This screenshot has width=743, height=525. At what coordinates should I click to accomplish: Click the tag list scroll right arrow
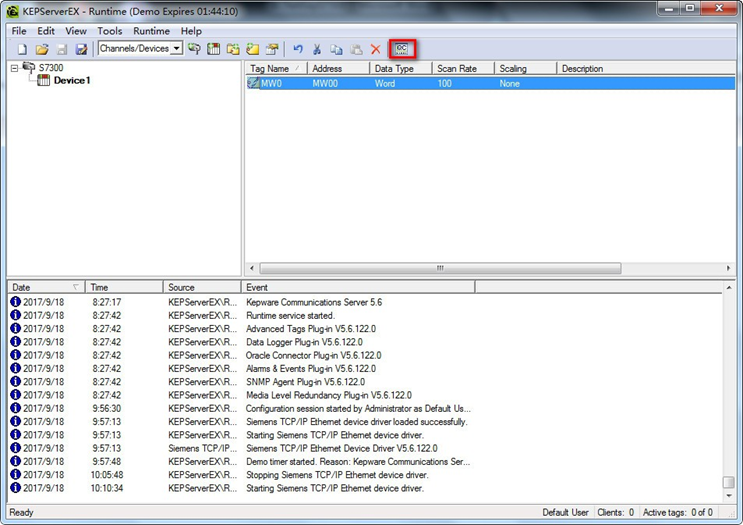coord(728,268)
